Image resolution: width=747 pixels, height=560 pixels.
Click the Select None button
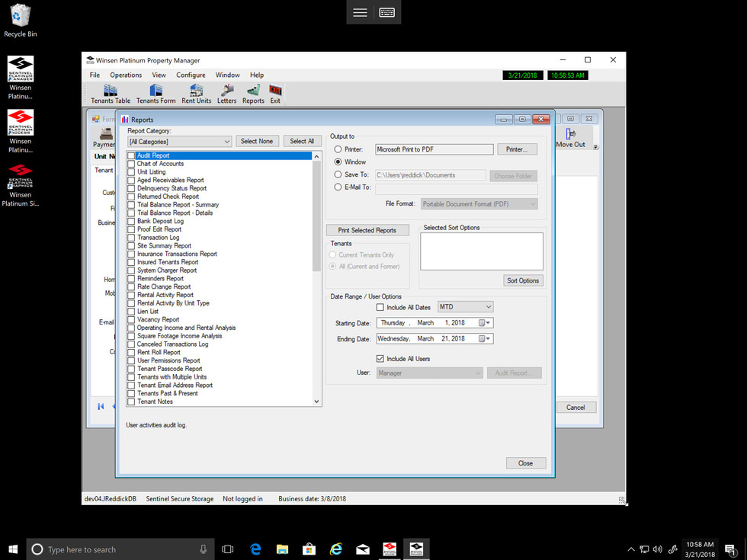pyautogui.click(x=257, y=142)
